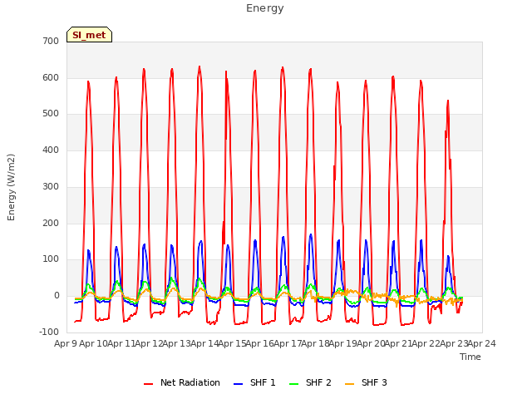The height and width of the screenshot is (399, 532).
Task: Click the 700 y-axis tick label
Action: pos(51,42)
